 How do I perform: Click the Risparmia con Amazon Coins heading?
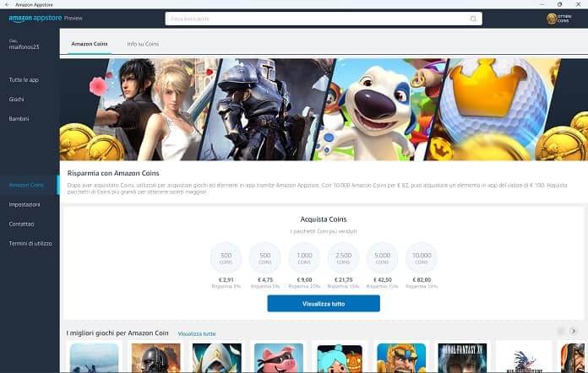[113, 173]
